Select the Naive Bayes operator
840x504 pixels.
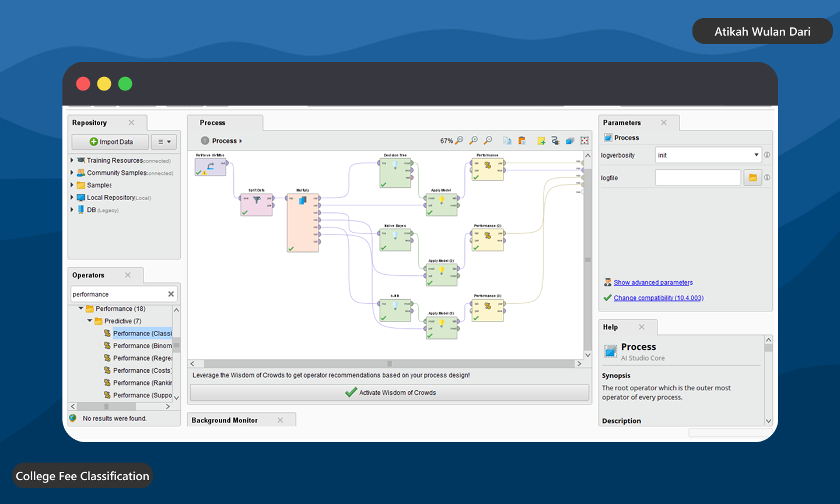tap(395, 240)
